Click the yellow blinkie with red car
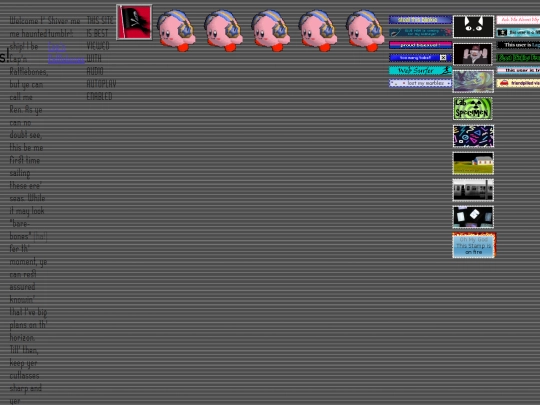This screenshot has width=540, height=405. tap(518, 83)
